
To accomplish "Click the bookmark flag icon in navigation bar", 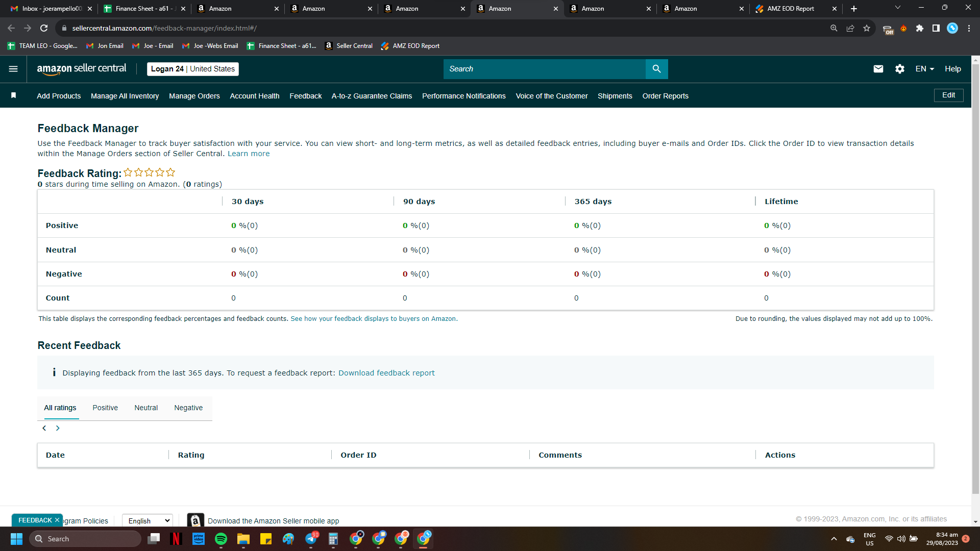I will [14, 95].
